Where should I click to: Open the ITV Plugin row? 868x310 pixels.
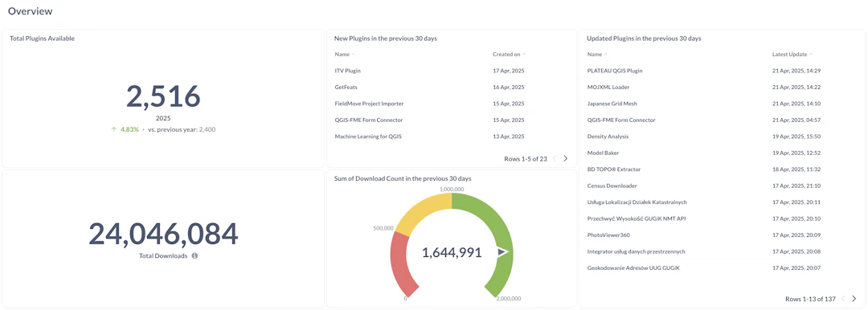tap(451, 71)
